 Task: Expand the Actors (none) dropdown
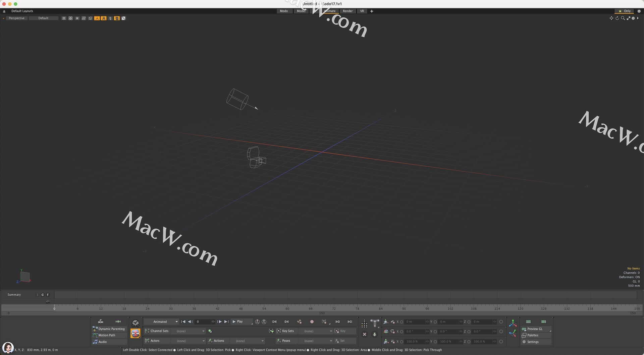pyautogui.click(x=188, y=341)
